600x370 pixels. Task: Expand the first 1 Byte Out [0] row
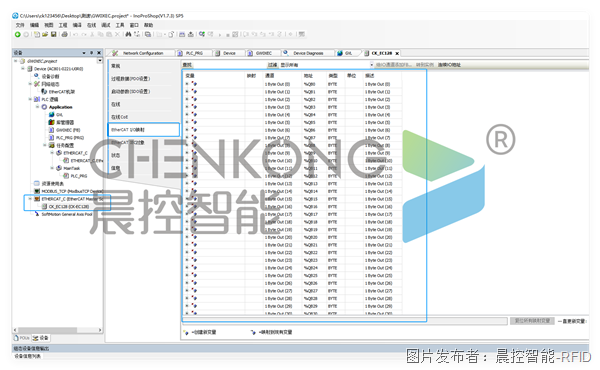(x=187, y=84)
